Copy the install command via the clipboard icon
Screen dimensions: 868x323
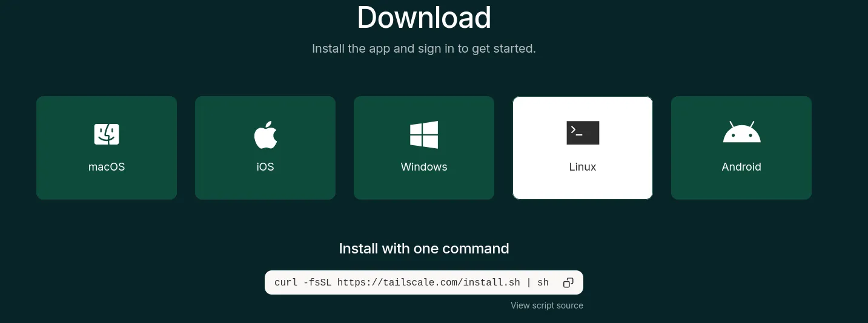[568, 282]
